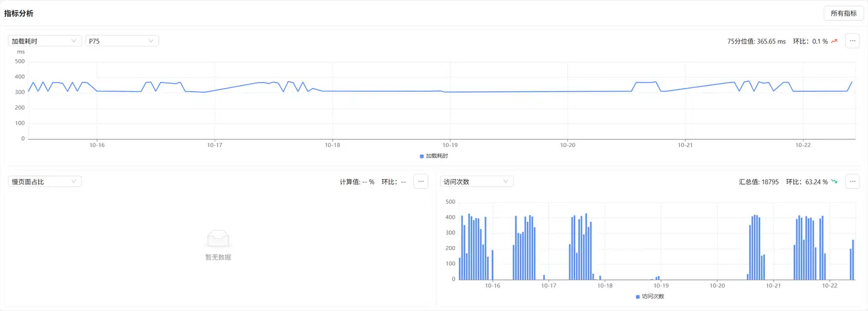Expand the 慢页面占比 metric selector
This screenshot has width=868, height=311.
pyautogui.click(x=45, y=181)
